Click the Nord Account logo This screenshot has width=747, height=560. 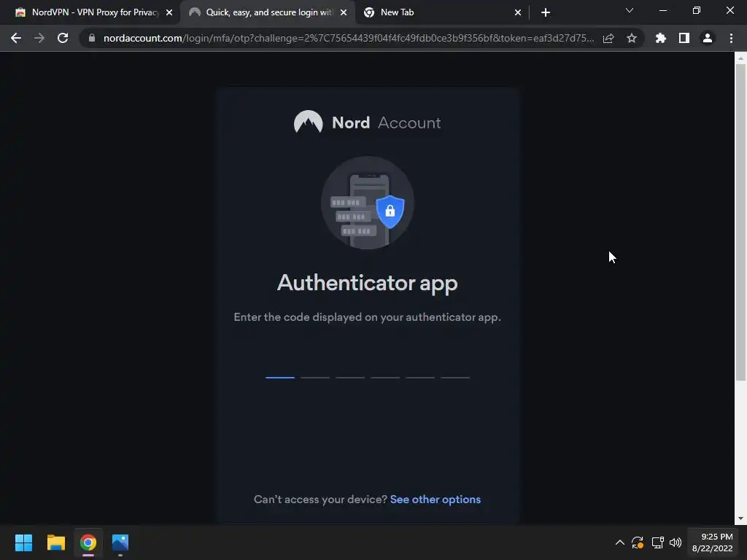(x=368, y=122)
